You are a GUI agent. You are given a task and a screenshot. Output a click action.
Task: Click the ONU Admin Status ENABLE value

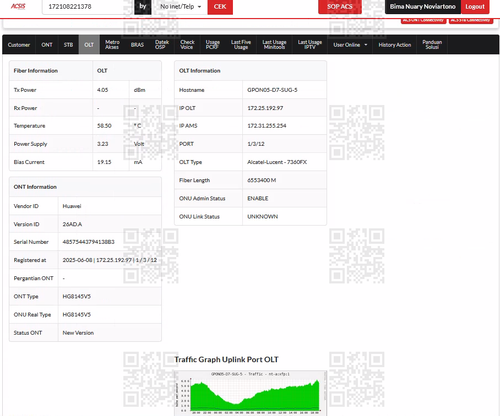(x=258, y=198)
